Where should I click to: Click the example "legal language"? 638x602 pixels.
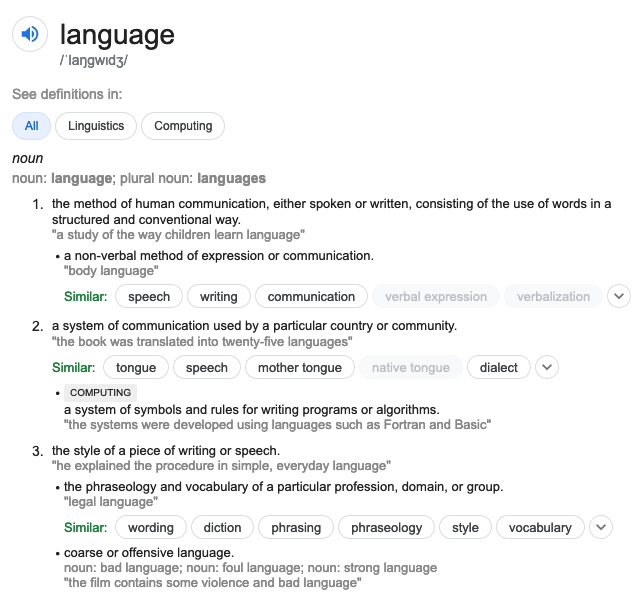tap(111, 502)
